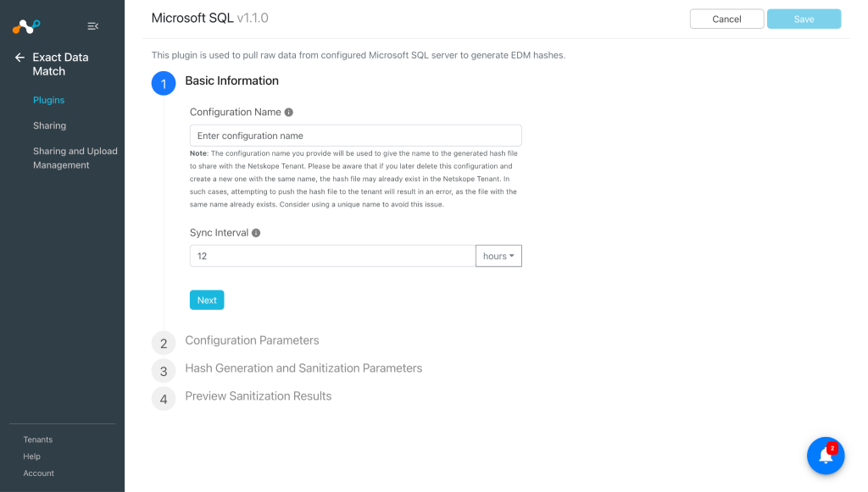
Task: Click the Netskope logo icon
Action: (26, 26)
